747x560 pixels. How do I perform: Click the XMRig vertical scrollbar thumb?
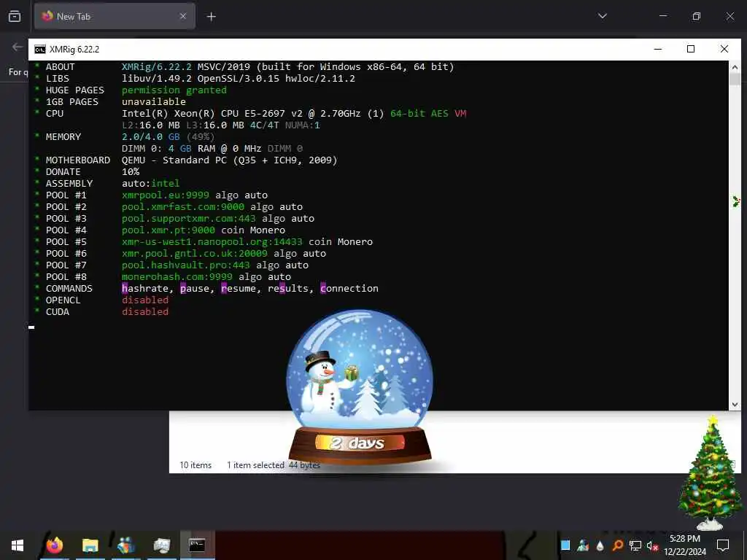(x=735, y=79)
